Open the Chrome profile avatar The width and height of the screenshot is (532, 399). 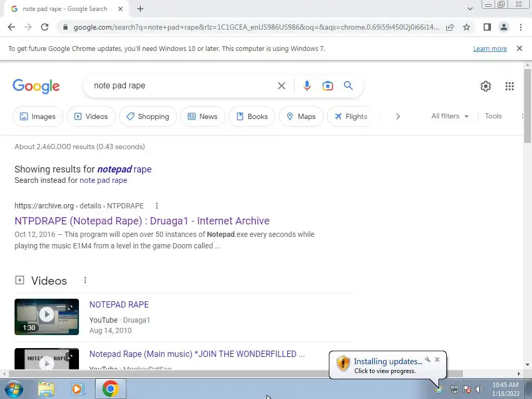504,27
